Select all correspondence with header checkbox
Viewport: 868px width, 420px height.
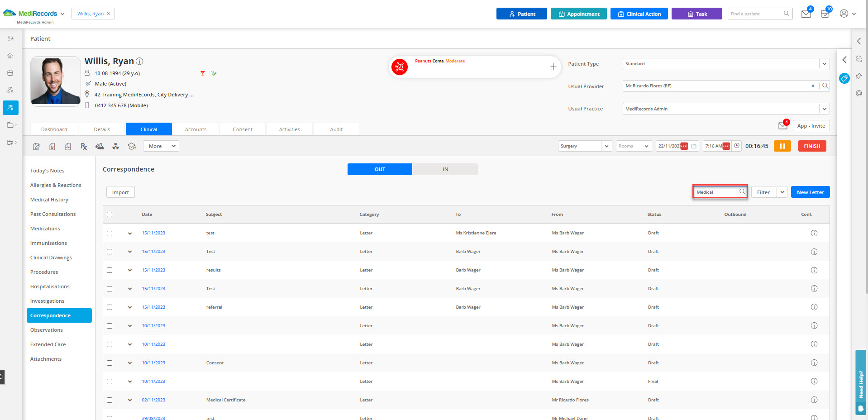coord(110,215)
